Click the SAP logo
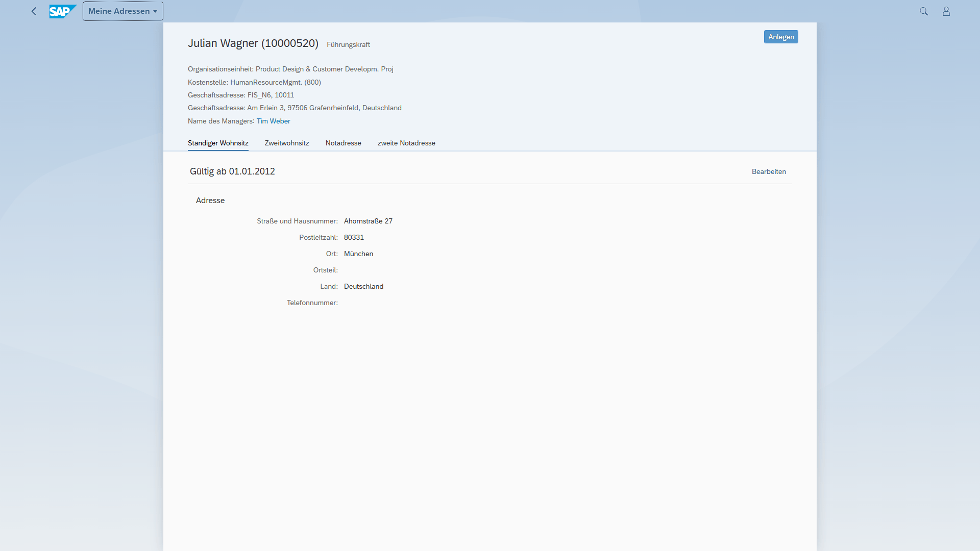Image resolution: width=980 pixels, height=551 pixels. [63, 11]
